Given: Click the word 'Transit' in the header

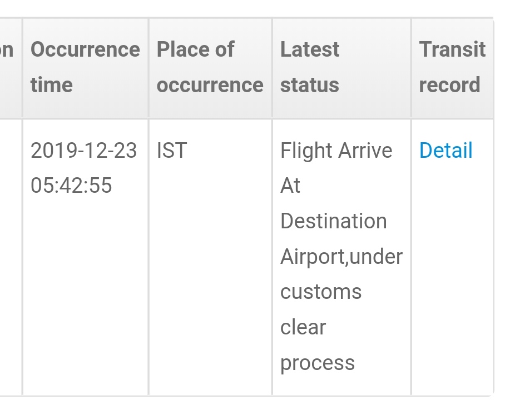Looking at the screenshot, I should click(x=453, y=49).
